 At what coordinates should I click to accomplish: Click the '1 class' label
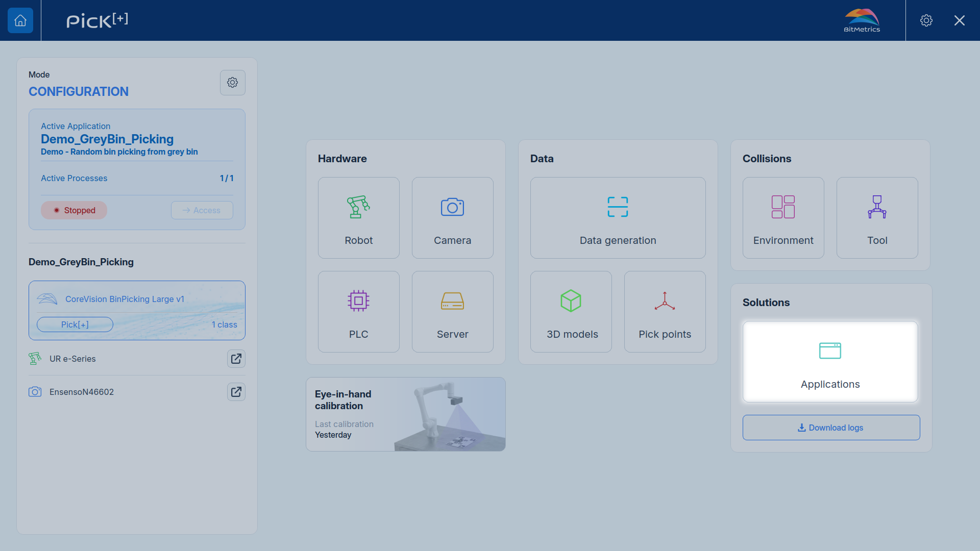tap(225, 324)
